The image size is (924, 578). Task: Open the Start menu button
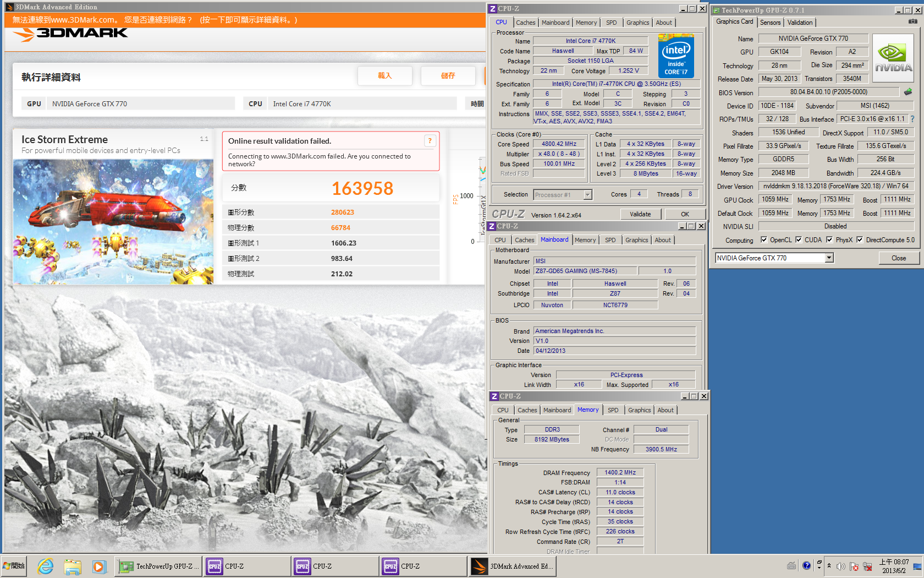pyautogui.click(x=14, y=566)
